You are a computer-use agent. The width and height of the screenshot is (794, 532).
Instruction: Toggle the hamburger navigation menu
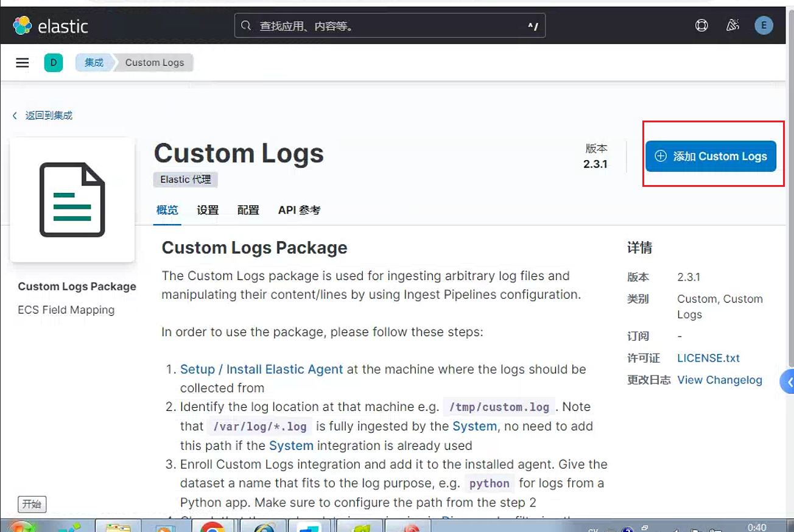coord(23,63)
